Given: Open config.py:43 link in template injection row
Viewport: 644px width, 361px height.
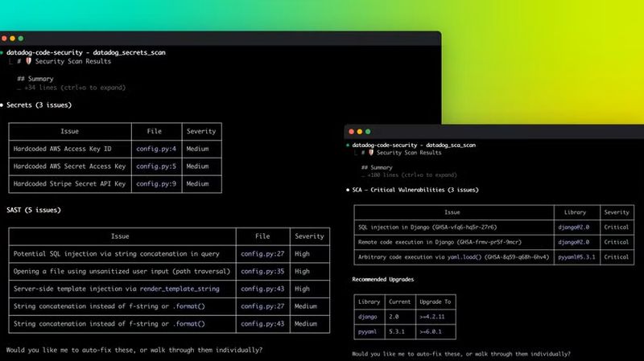Looking at the screenshot, I should [x=262, y=289].
